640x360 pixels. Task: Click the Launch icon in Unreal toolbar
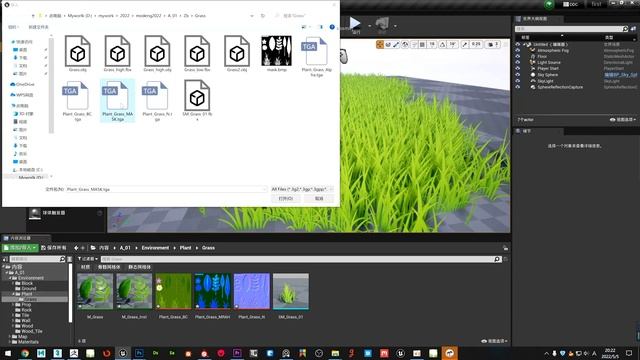pyautogui.click(x=382, y=24)
